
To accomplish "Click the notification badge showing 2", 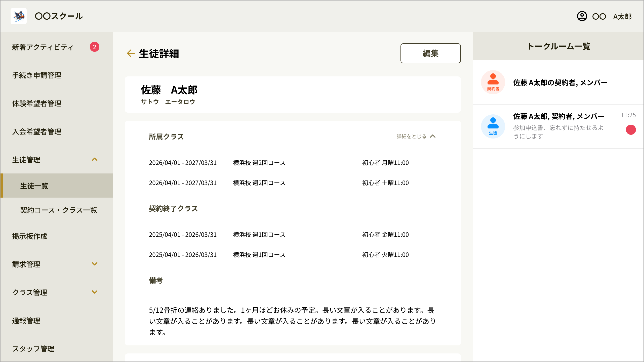I will click(x=95, y=47).
